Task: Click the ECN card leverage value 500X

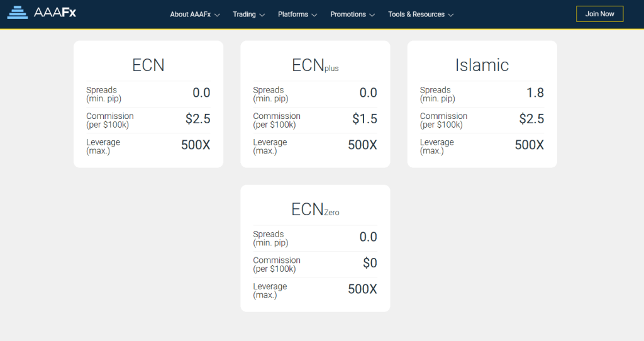Action: [196, 145]
